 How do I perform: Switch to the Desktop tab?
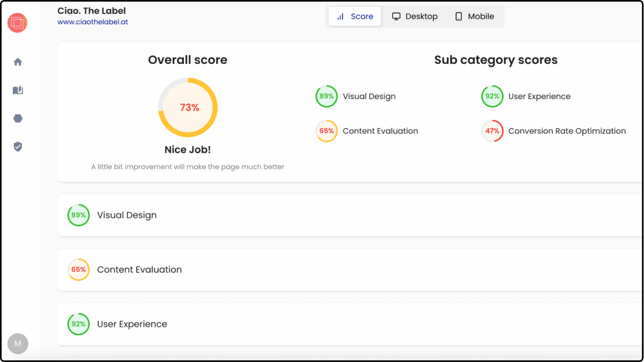415,16
